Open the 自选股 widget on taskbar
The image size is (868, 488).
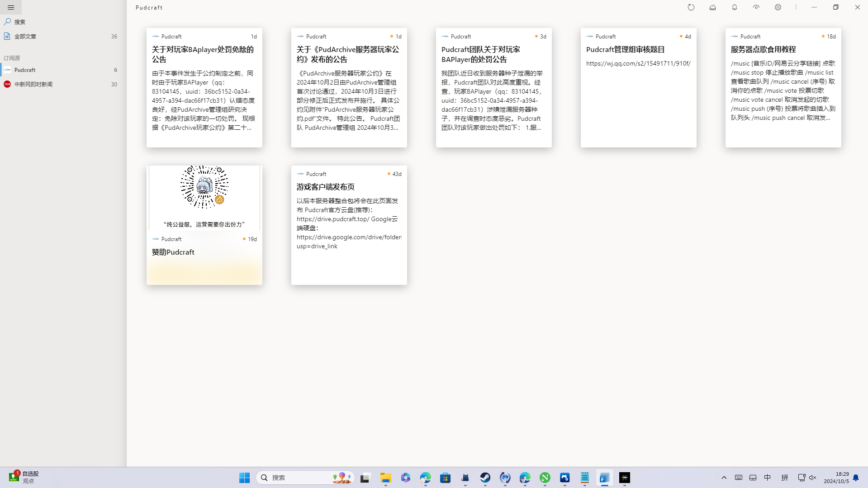[24, 477]
